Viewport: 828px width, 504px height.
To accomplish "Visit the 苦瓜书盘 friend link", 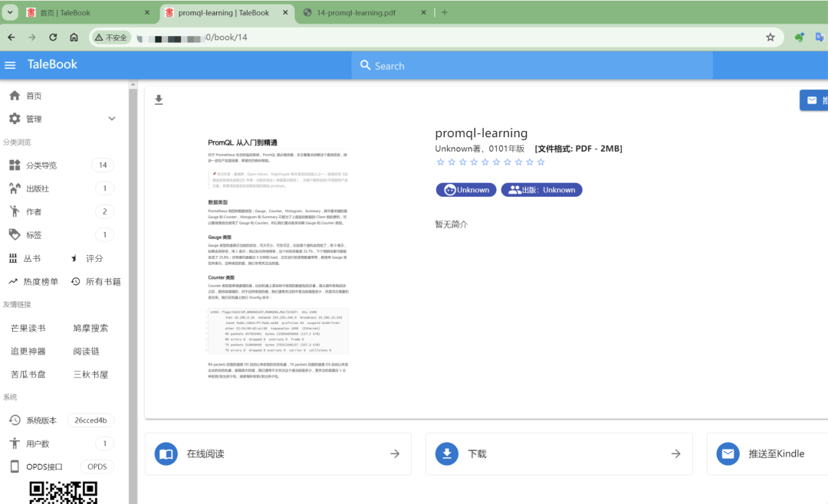I will click(28, 375).
